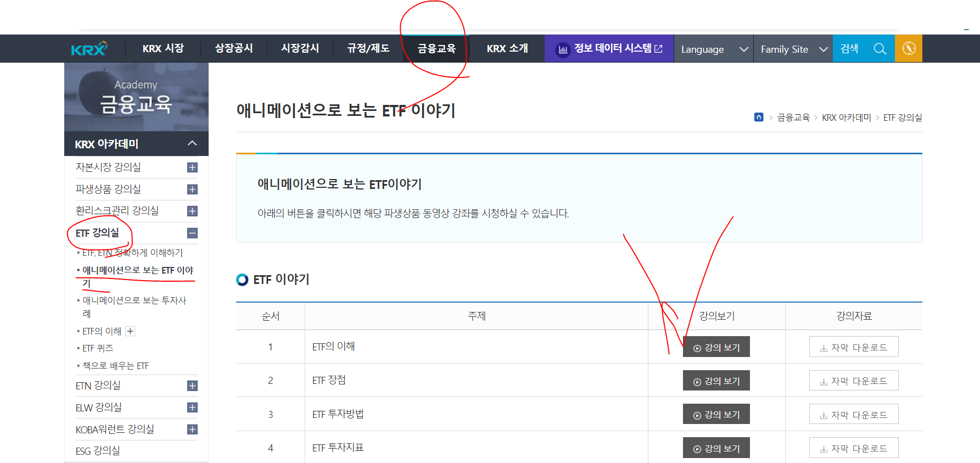The height and width of the screenshot is (463, 980).
Task: Open 상장공시 menu
Action: tap(234, 48)
